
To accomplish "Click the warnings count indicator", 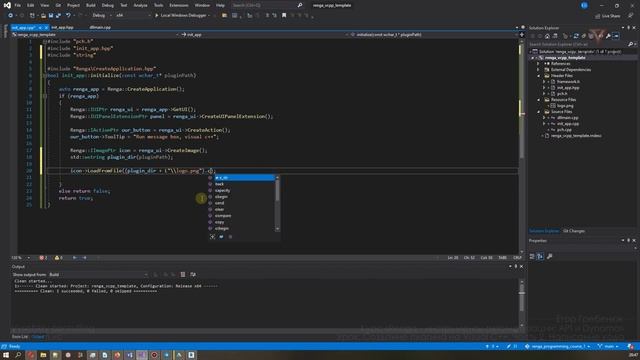I will [x=58, y=258].
